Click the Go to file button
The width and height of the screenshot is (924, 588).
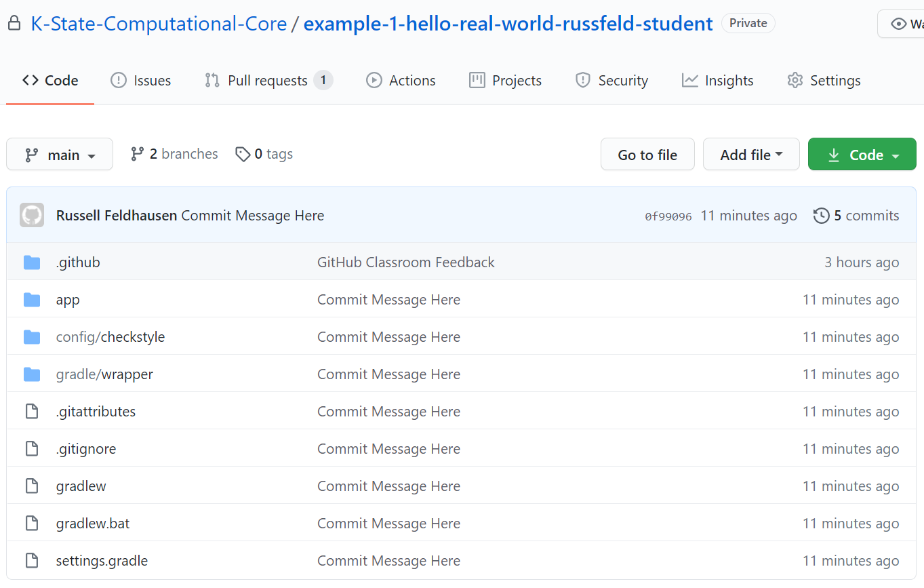click(x=647, y=155)
